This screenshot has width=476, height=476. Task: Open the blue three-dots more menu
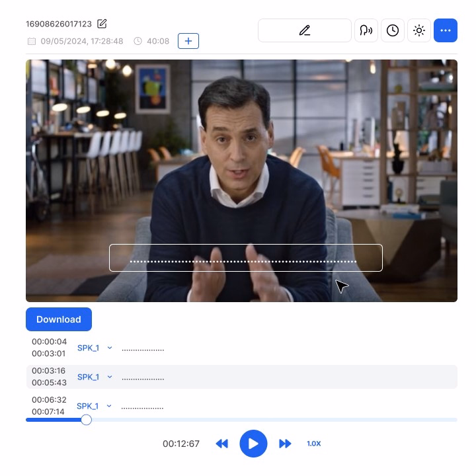click(446, 30)
